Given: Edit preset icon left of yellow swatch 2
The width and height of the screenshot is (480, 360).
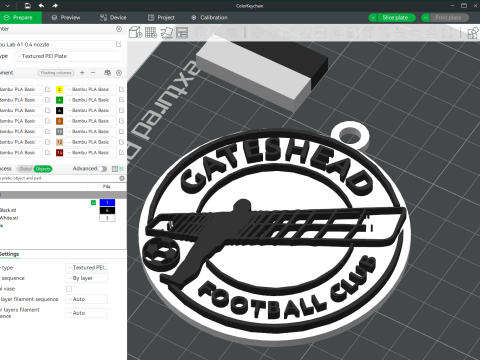Looking at the screenshot, I should (x=48, y=89).
